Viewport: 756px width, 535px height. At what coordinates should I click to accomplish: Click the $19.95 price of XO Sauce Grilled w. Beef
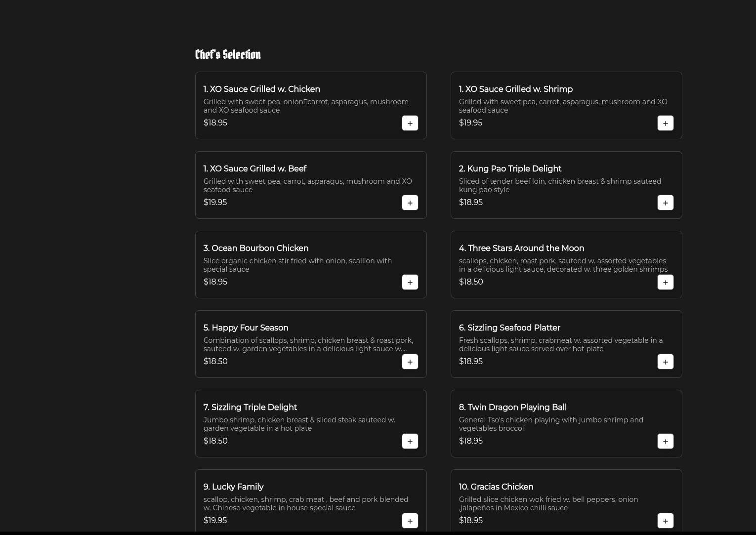[215, 202]
